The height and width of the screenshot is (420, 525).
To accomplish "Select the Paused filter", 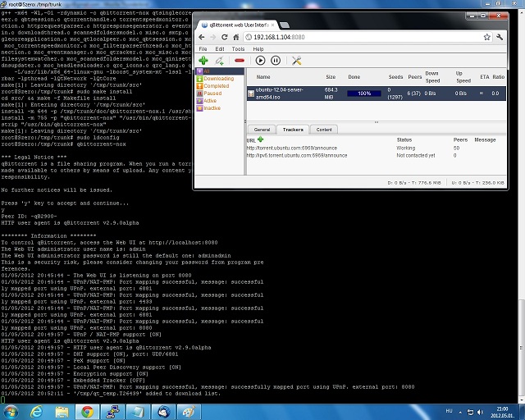I will 209,94.
